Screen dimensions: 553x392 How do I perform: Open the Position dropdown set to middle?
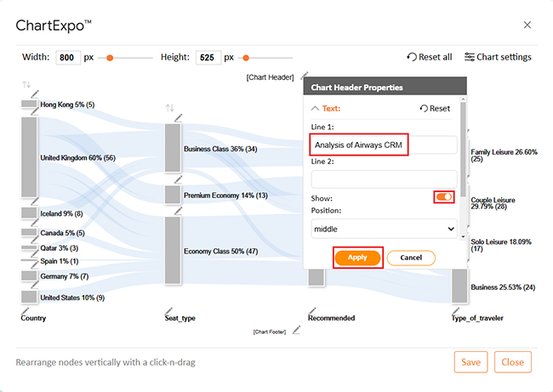tap(384, 229)
